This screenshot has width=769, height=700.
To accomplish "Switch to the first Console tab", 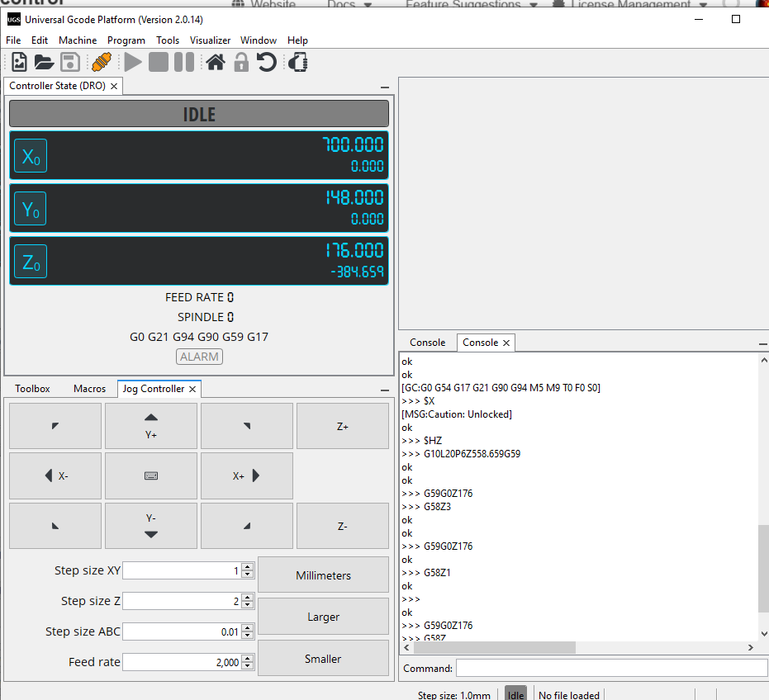I will click(x=428, y=343).
